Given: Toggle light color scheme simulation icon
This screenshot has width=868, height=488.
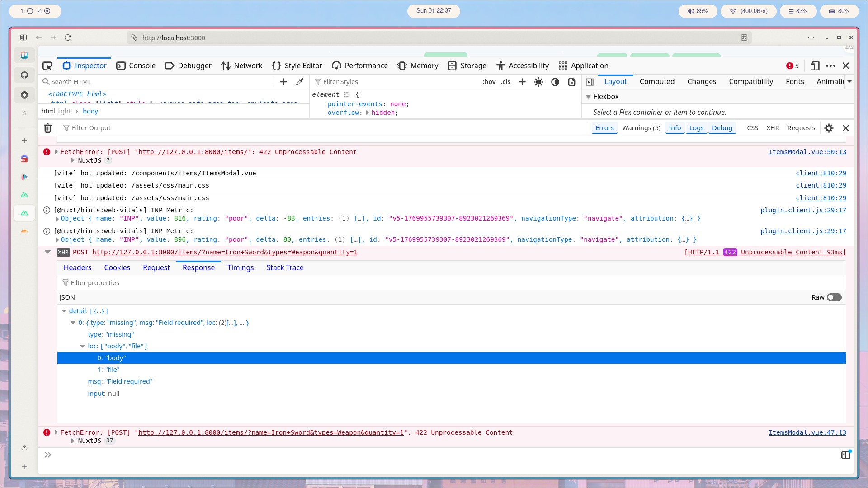Looking at the screenshot, I should 538,82.
